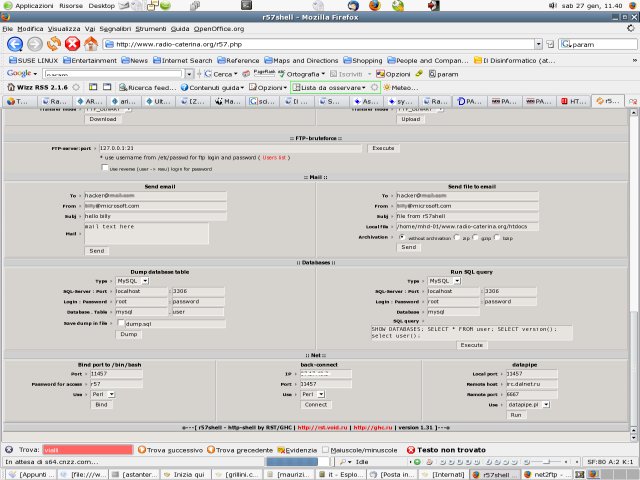Click the Trova successivo find-next icon

142,450
